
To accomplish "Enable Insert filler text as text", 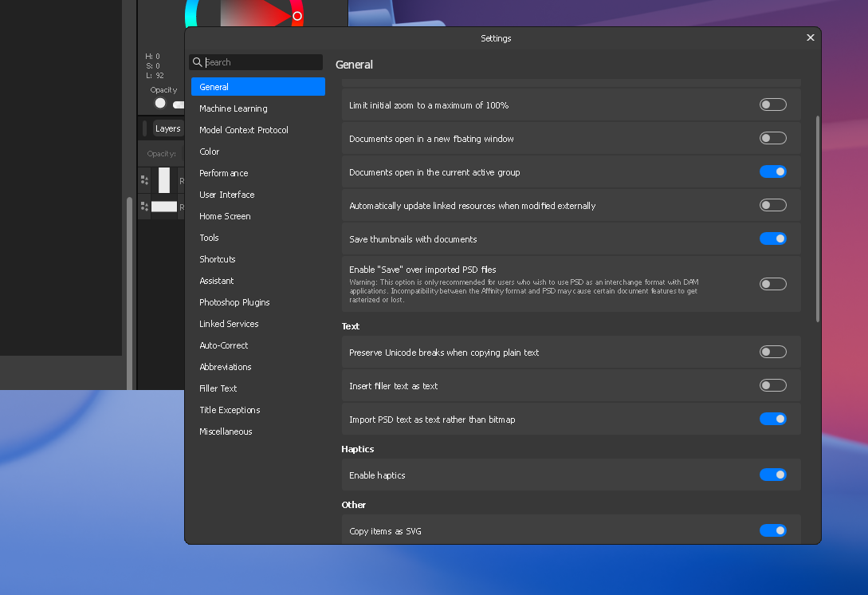I will click(x=773, y=385).
